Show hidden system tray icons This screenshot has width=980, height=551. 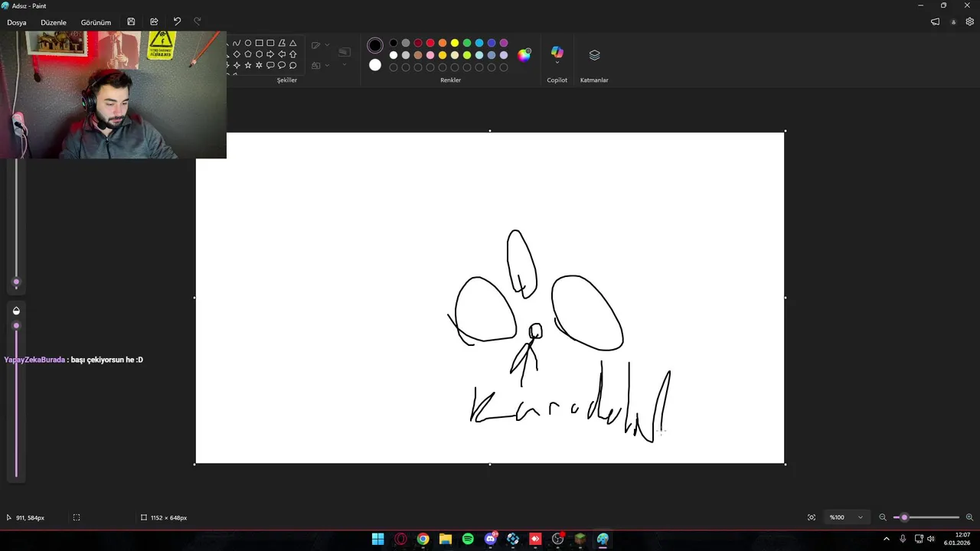tap(887, 539)
